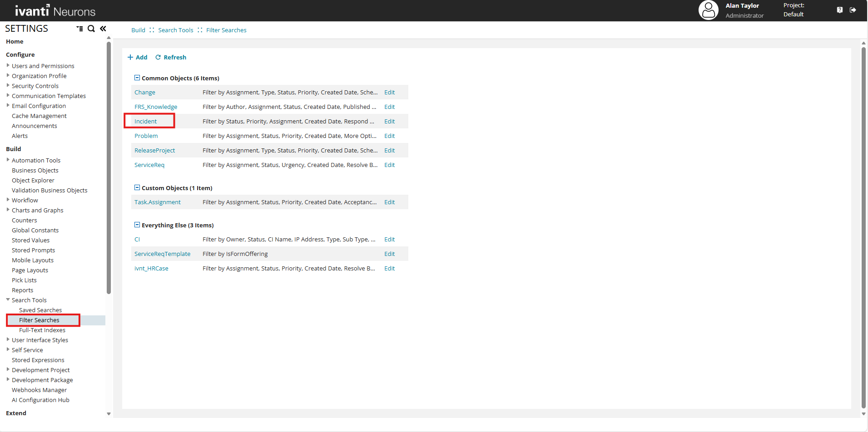Click the settings search magnifier icon

[91, 29]
